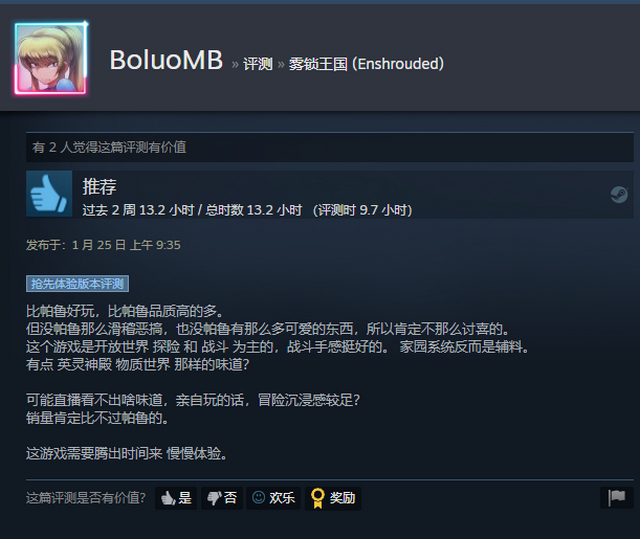Viewport: 640px width, 539px height.
Task: Give a 奖励 award with ribbon icon
Action: 333,498
